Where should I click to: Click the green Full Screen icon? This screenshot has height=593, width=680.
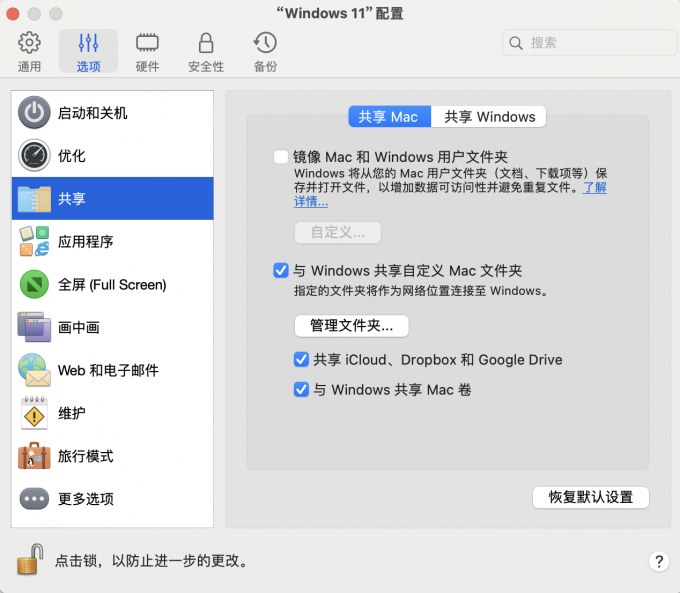click(34, 284)
